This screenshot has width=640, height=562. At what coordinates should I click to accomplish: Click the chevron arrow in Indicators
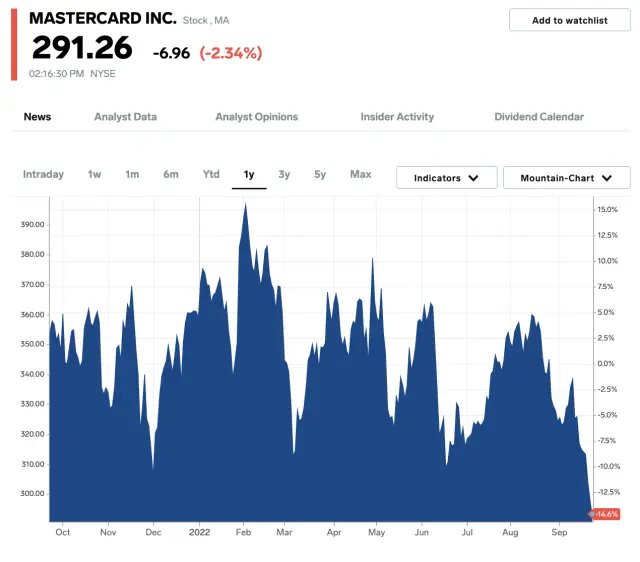pyautogui.click(x=474, y=178)
